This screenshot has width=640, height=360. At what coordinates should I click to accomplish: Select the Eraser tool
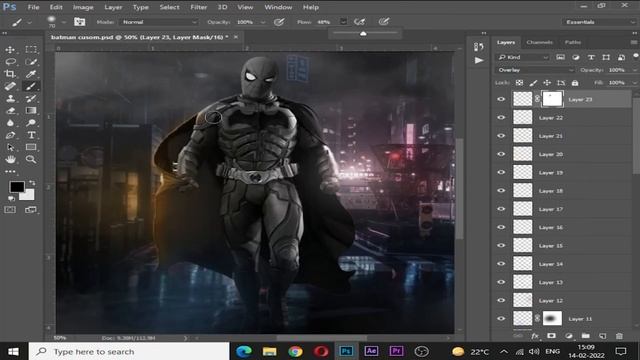pos(10,111)
